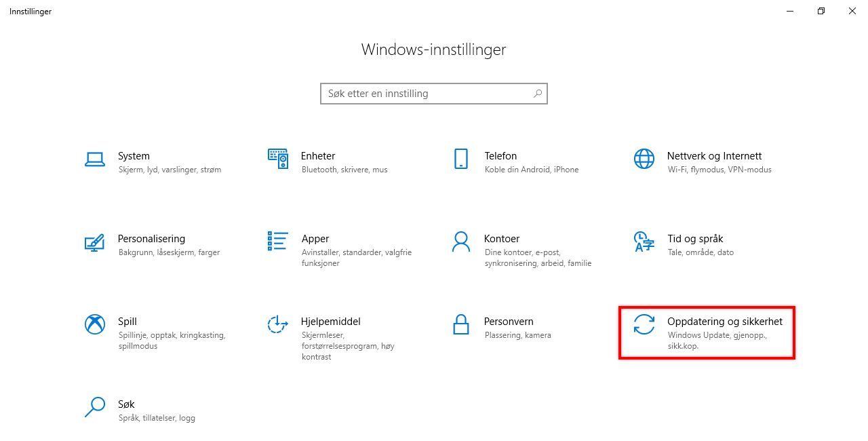Click 'Bluetooth, skrivere, mus' description
Viewport: 868px width, 441px height.
coord(344,170)
